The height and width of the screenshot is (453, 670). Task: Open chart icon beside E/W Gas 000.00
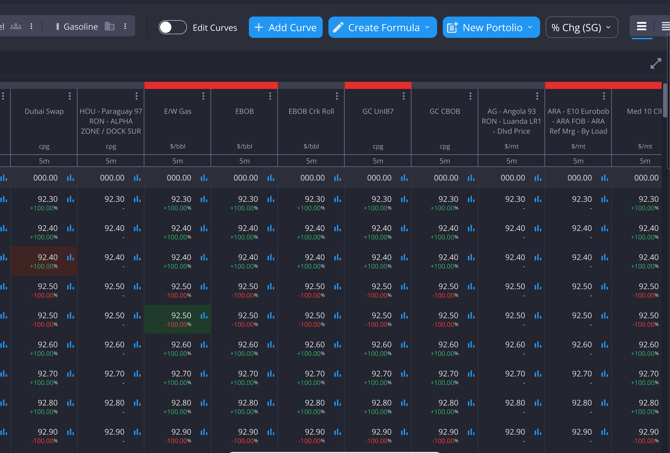(204, 178)
